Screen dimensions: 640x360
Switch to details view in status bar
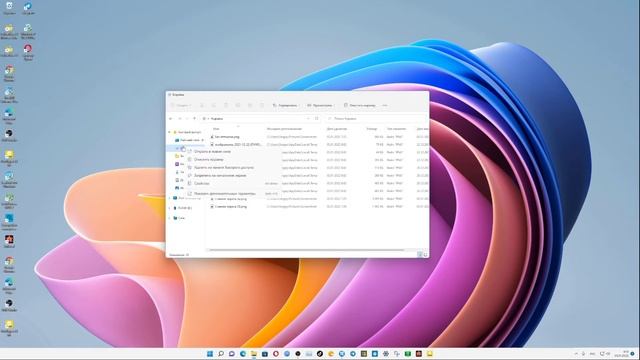(x=420, y=254)
